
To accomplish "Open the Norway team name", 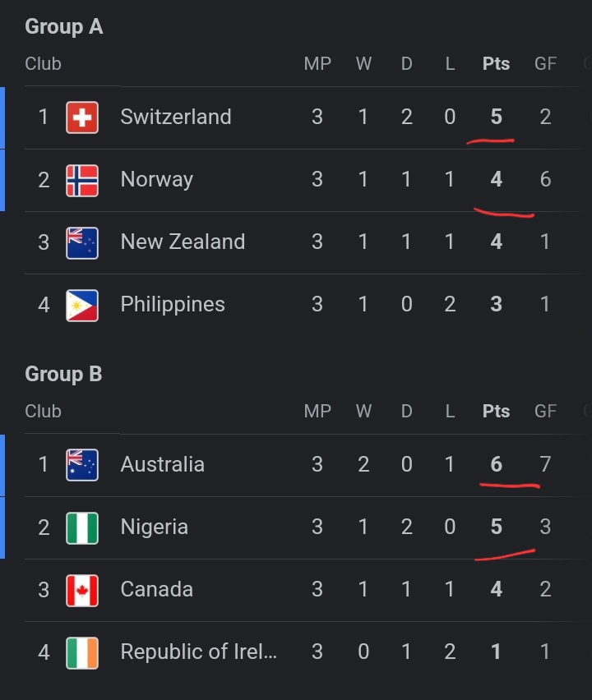I will (157, 179).
